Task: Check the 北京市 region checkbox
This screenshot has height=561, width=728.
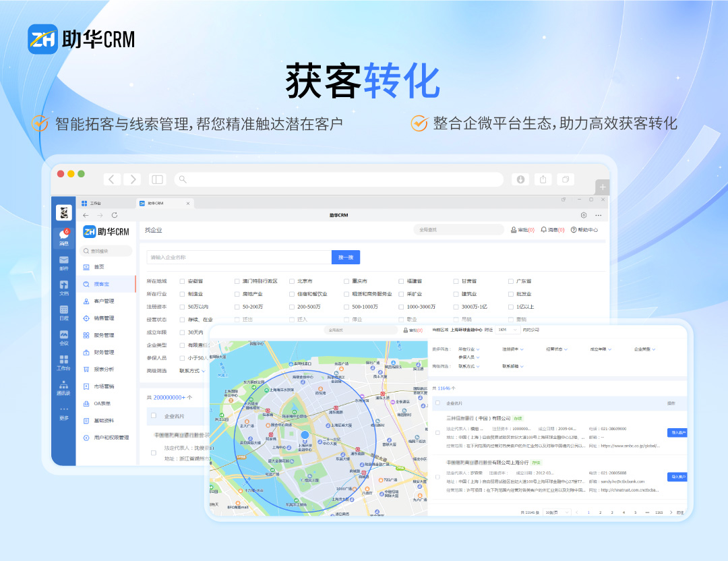Action: coord(292,281)
